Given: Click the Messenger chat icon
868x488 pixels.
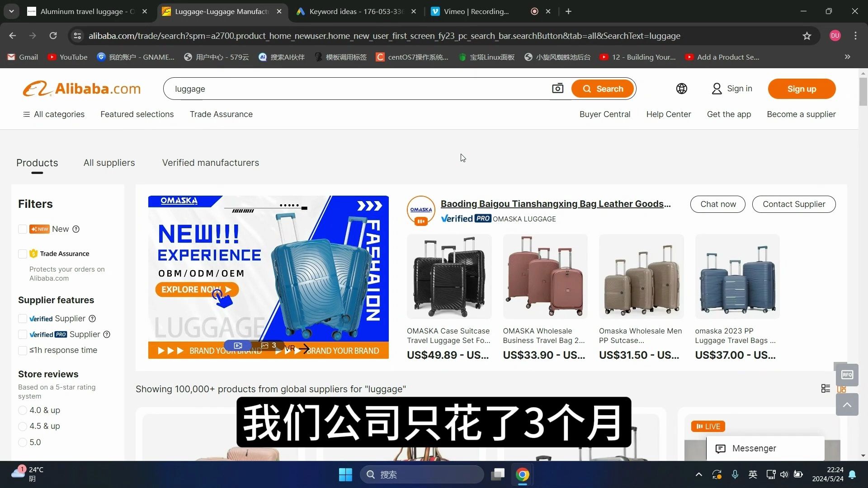Looking at the screenshot, I should point(721,447).
